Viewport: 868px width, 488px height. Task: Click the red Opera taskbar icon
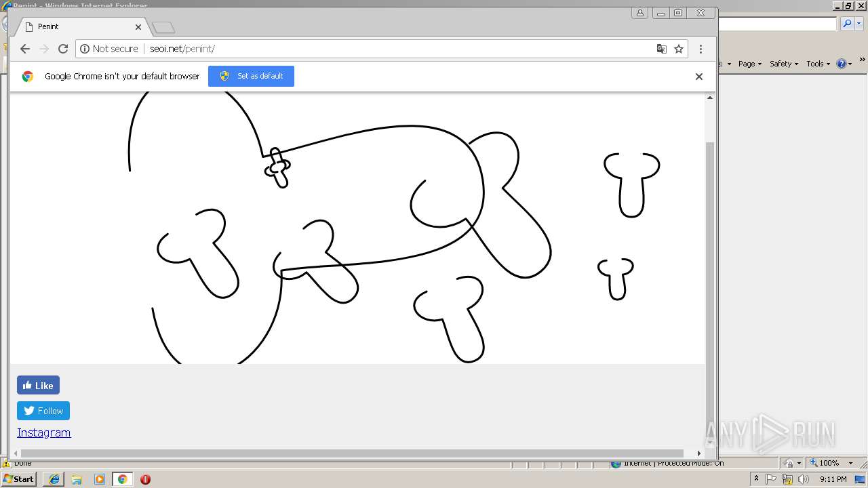(145, 479)
